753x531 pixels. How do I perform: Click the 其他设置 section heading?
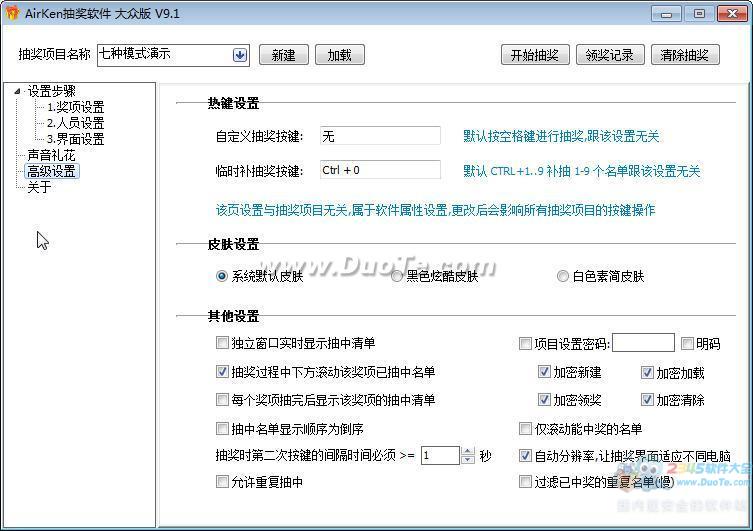tap(233, 316)
